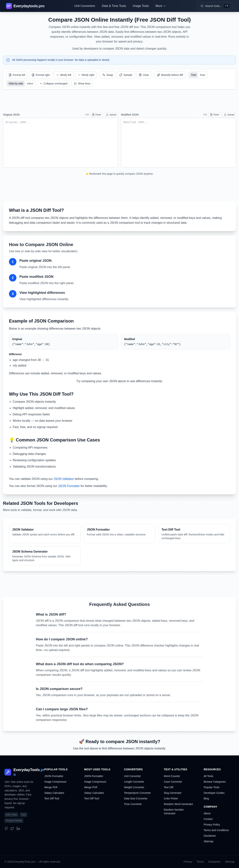Follow the JSON Validator inline link
The height and width of the screenshot is (868, 239).
coord(63,479)
